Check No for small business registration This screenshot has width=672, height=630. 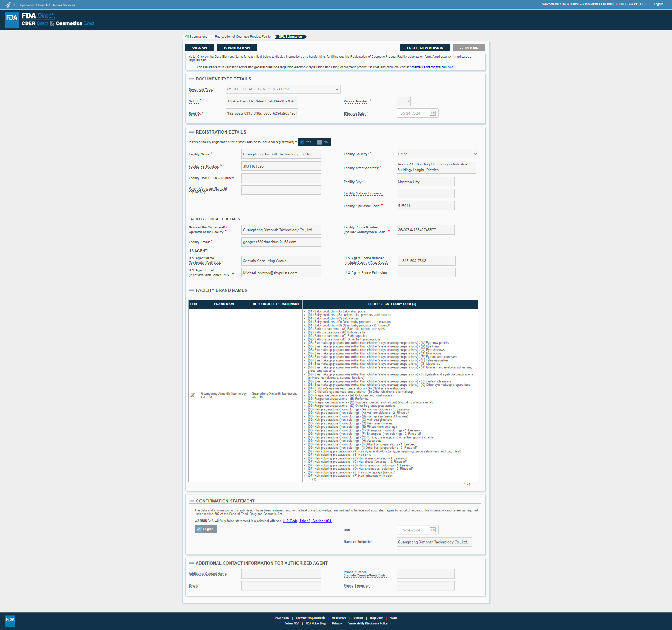[x=320, y=142]
